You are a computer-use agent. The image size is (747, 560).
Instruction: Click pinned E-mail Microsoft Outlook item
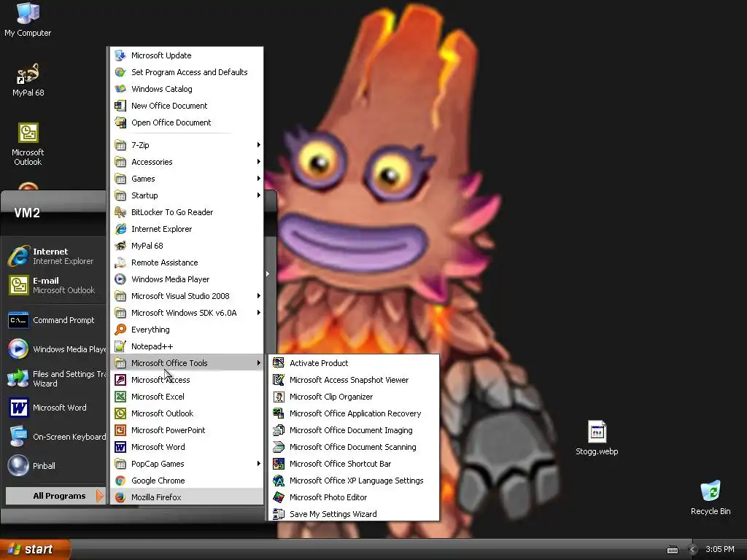[55, 285]
